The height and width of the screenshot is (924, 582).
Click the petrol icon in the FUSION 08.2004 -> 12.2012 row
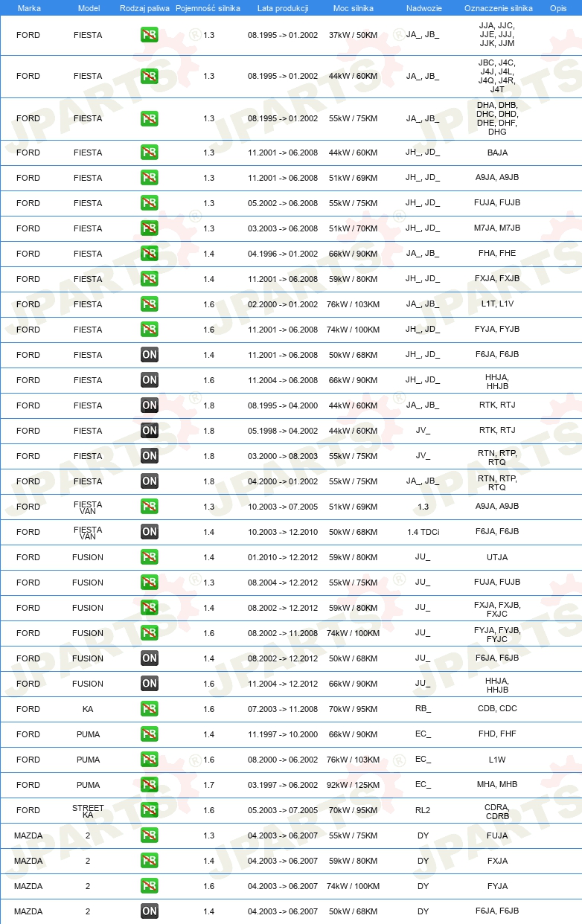150,583
